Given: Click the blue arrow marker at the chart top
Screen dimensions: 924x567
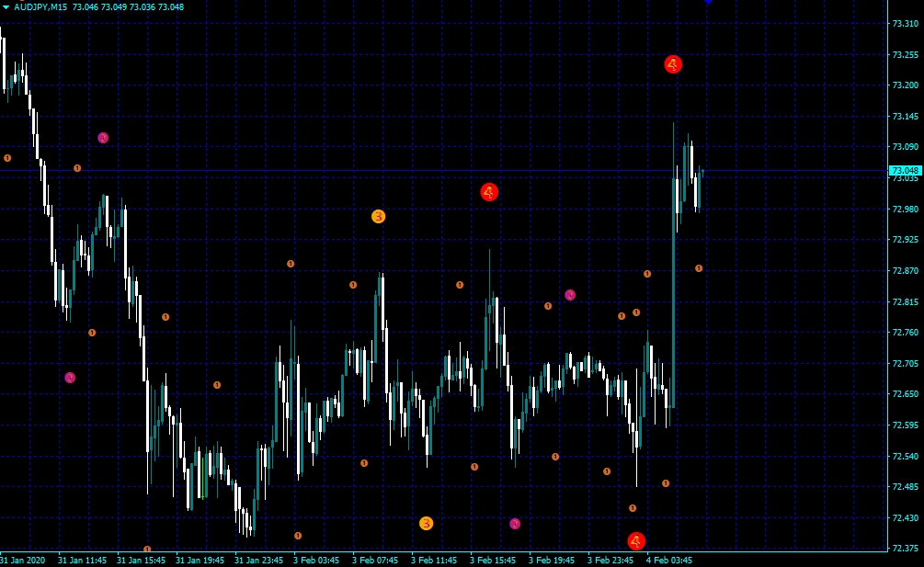Looking at the screenshot, I should click(x=708, y=2).
